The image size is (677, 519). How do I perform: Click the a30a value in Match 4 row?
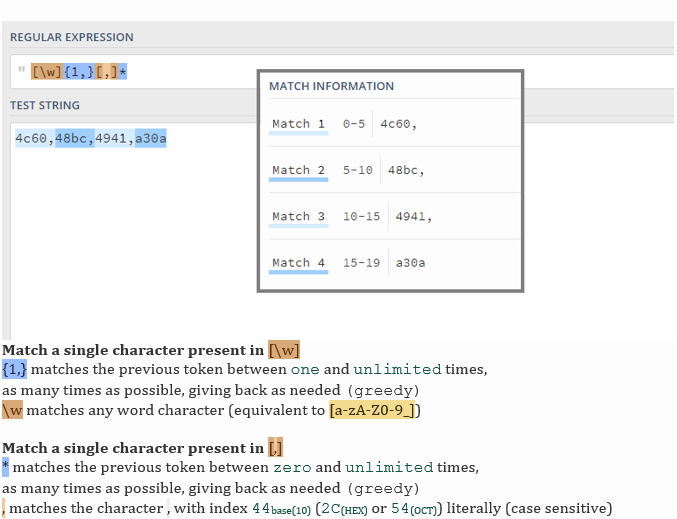click(x=410, y=263)
